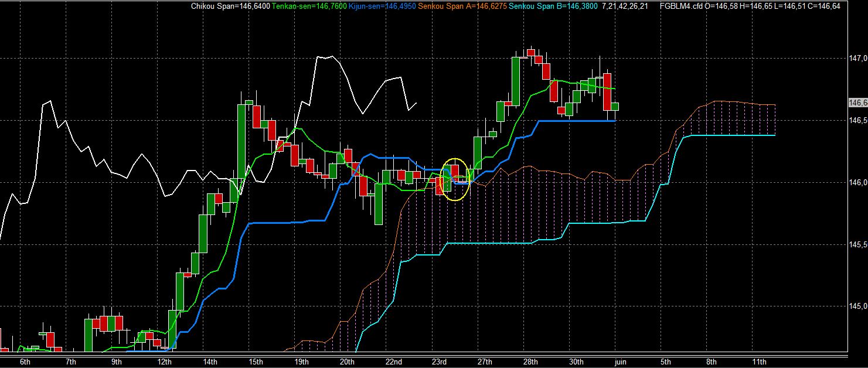Select the 9th date label on the time axis
The height and width of the screenshot is (368, 868).
[x=117, y=362]
